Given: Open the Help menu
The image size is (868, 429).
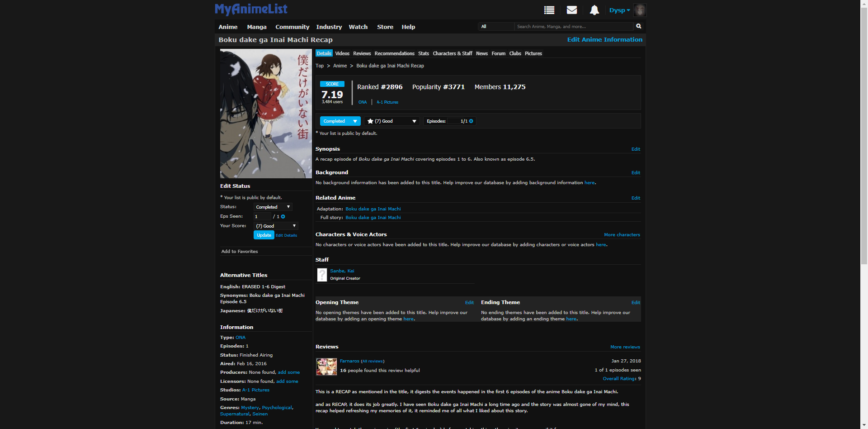Looking at the screenshot, I should 408,27.
